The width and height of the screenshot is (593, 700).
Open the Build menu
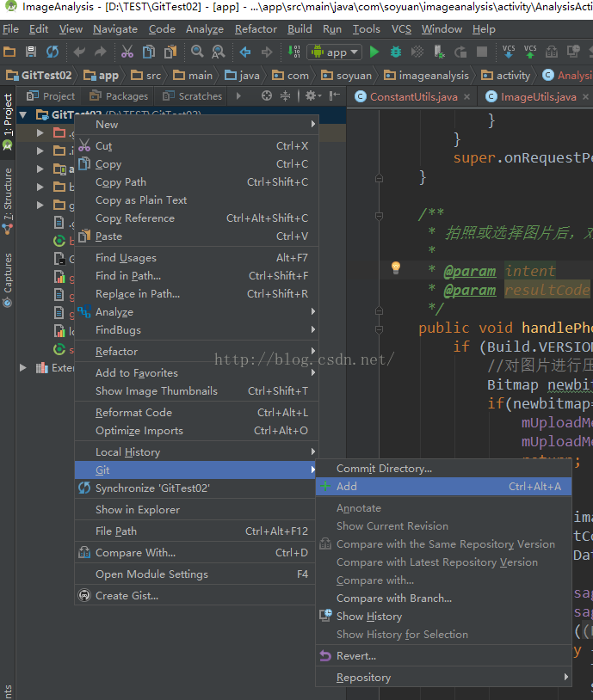(300, 29)
